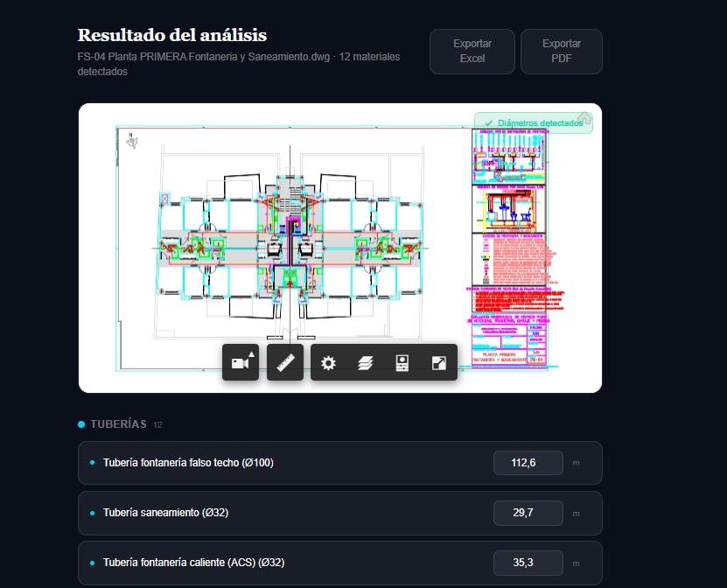Viewport: 727px width, 588px height.
Task: Toggle the bullet beside Tubería saneamiento
Action: point(94,513)
